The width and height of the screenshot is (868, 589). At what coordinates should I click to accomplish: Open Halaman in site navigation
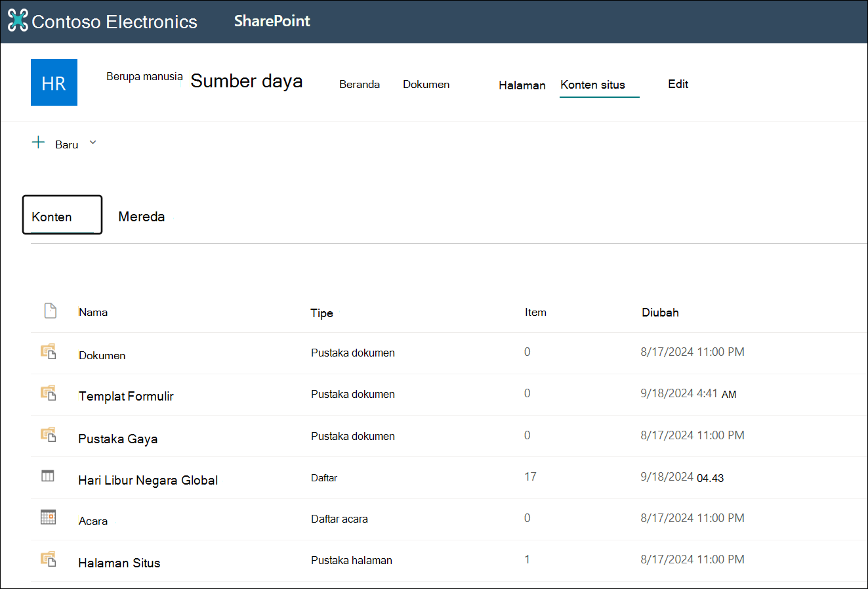tap(522, 85)
